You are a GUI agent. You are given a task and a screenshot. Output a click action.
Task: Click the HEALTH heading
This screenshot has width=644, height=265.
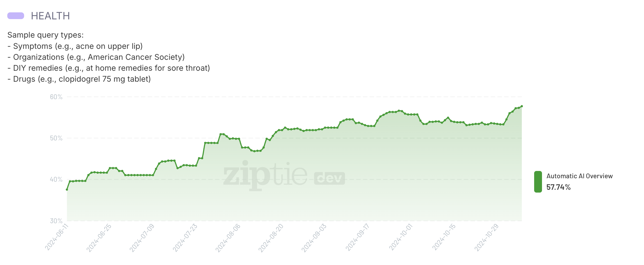pos(50,16)
